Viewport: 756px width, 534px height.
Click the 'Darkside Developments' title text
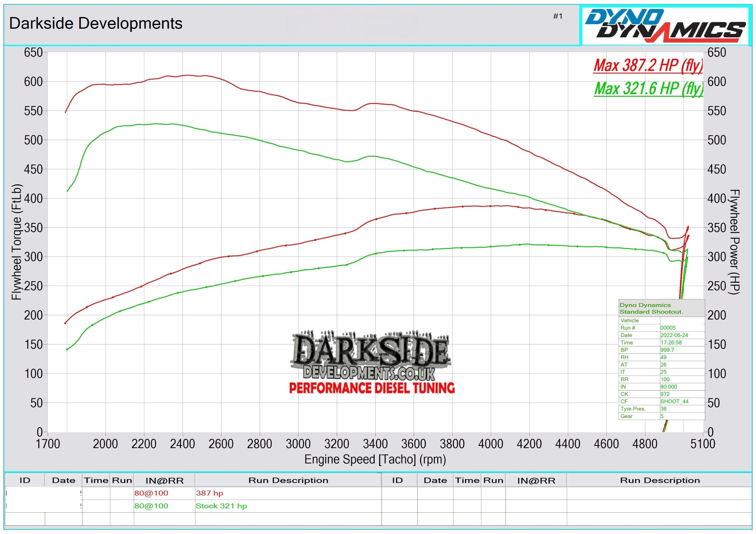[95, 23]
